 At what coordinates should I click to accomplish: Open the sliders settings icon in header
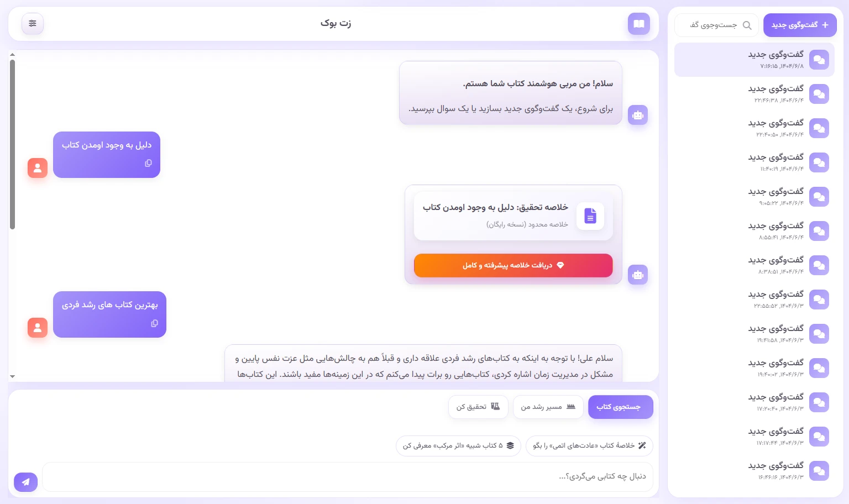click(x=33, y=23)
